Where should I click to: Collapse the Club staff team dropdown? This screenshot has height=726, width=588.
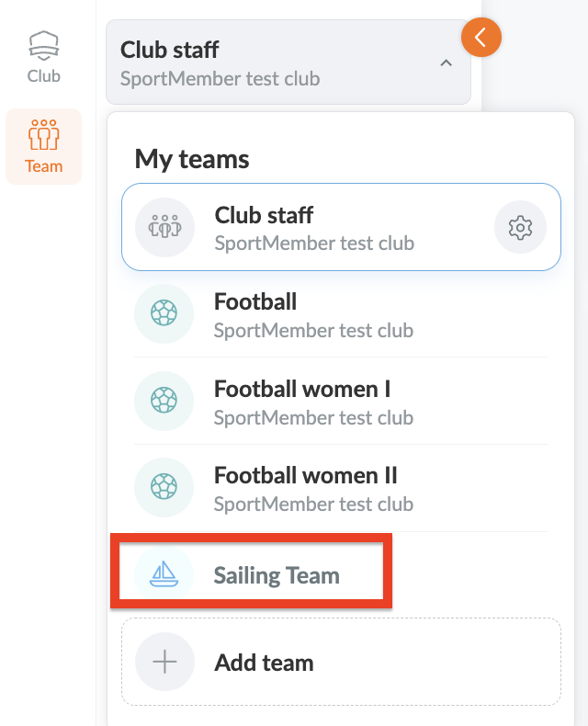288,62
